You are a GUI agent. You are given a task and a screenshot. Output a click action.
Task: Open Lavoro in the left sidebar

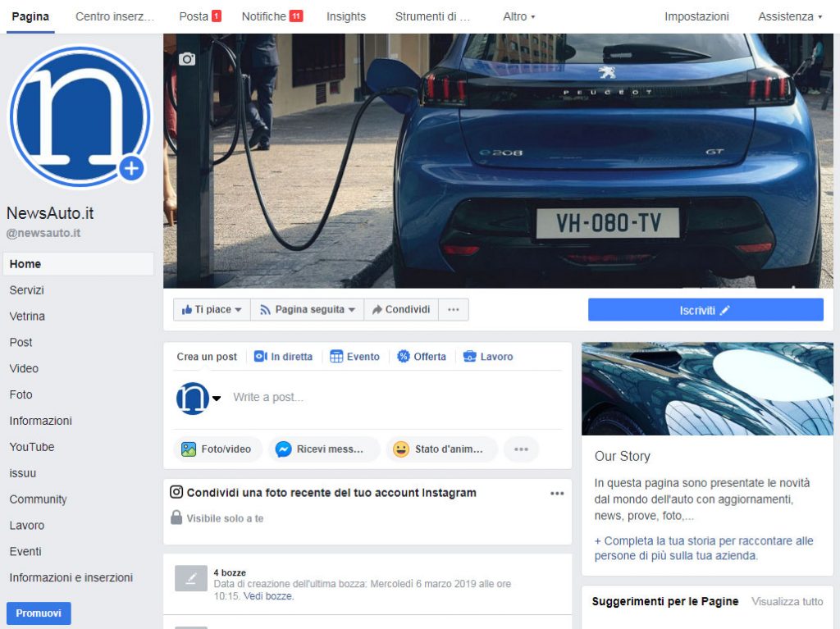pyautogui.click(x=27, y=526)
